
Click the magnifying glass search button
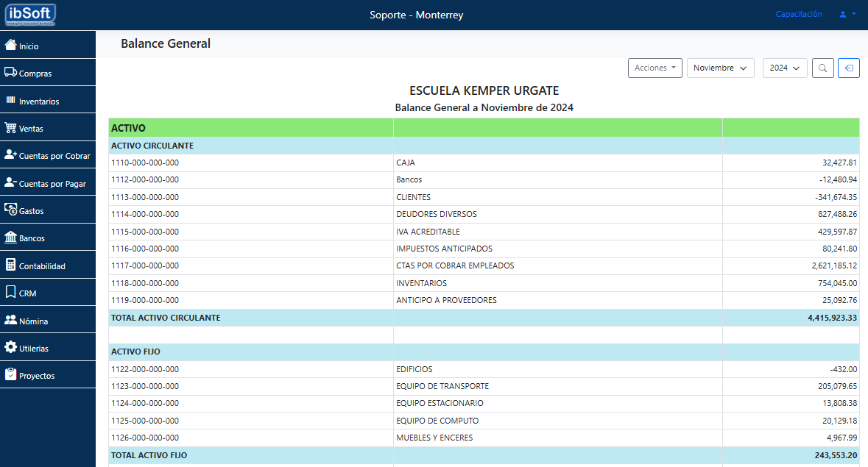coord(822,68)
